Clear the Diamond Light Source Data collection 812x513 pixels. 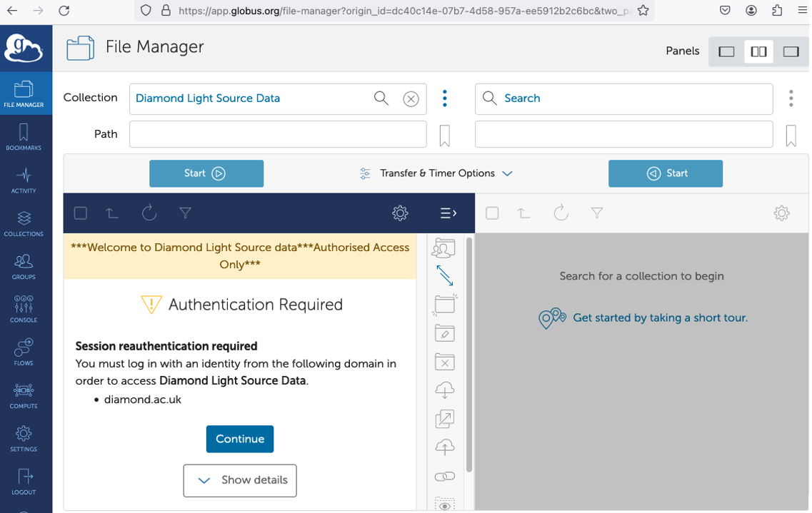pos(411,98)
